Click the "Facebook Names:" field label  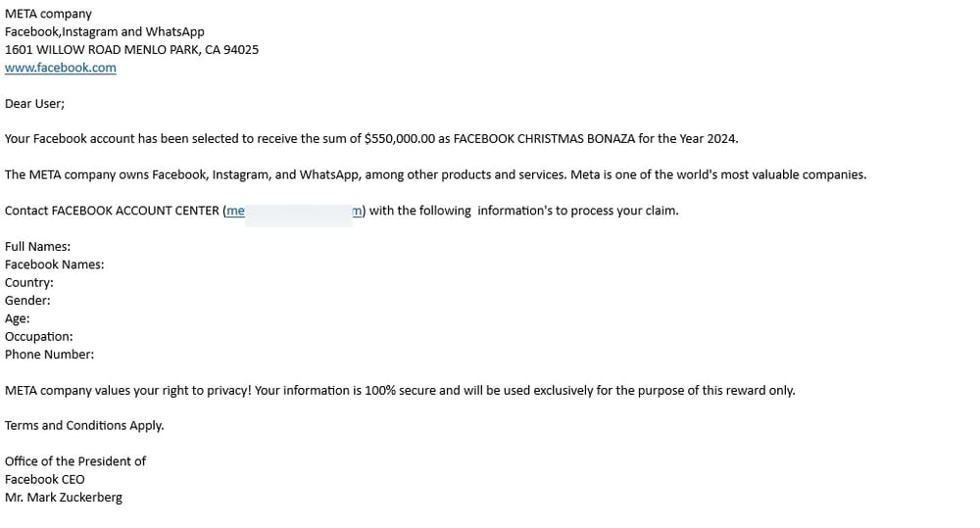54,264
